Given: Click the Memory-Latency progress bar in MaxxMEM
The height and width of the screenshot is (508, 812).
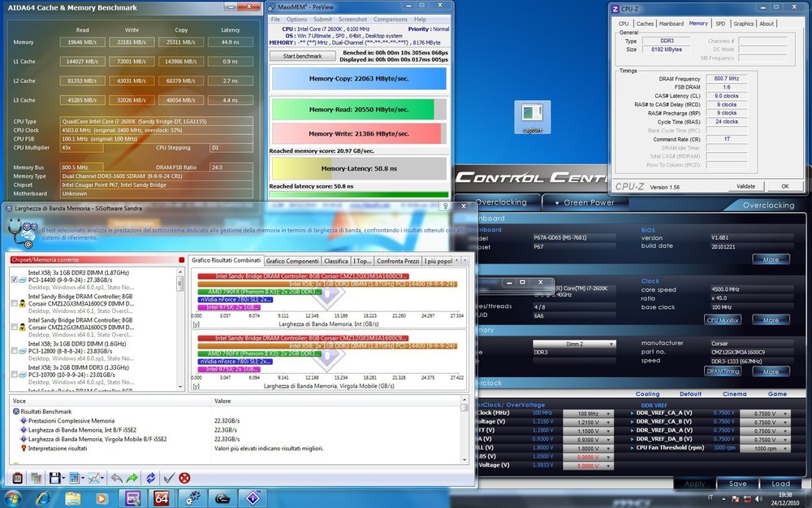Looking at the screenshot, I should tap(359, 168).
